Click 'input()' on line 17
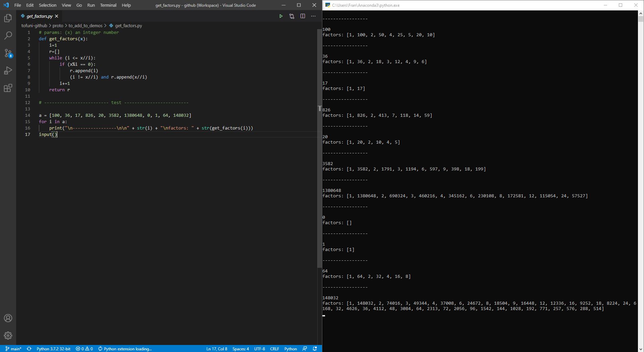 coord(48,134)
